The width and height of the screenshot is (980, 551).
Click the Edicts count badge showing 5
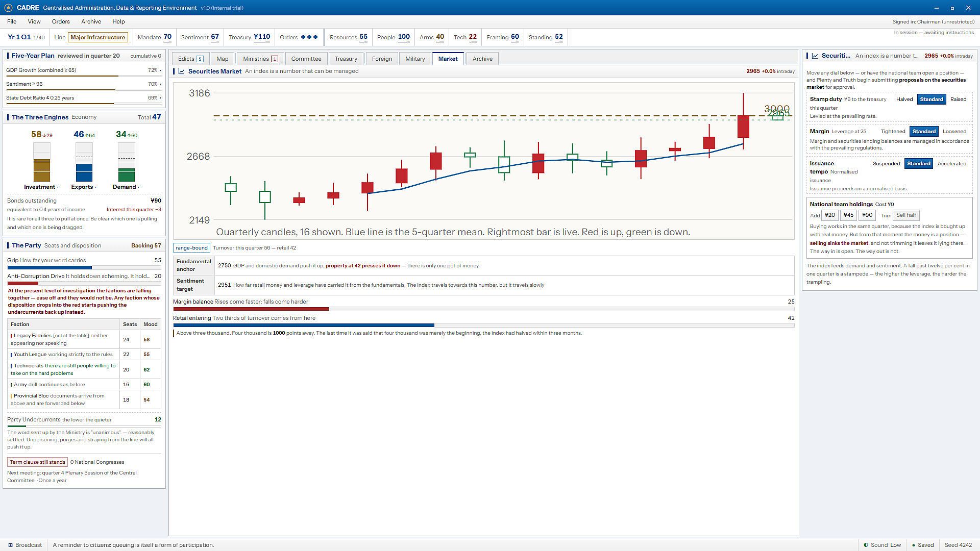pyautogui.click(x=200, y=59)
